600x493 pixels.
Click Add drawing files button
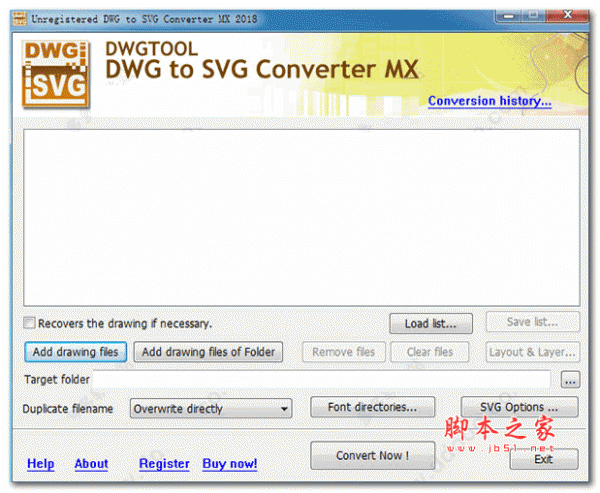click(x=75, y=352)
